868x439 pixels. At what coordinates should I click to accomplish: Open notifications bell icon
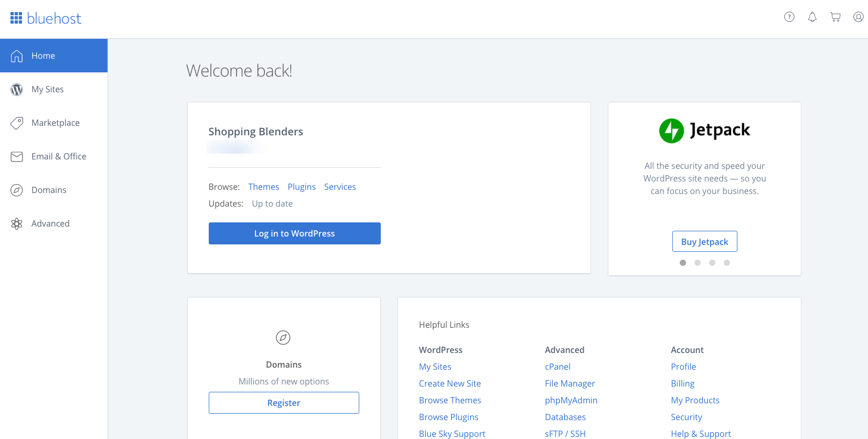[812, 17]
